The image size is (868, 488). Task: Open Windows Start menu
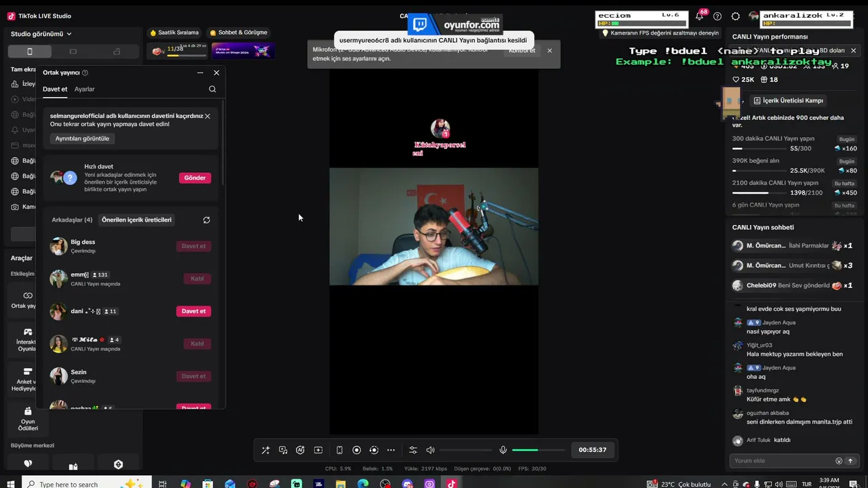click(12, 484)
